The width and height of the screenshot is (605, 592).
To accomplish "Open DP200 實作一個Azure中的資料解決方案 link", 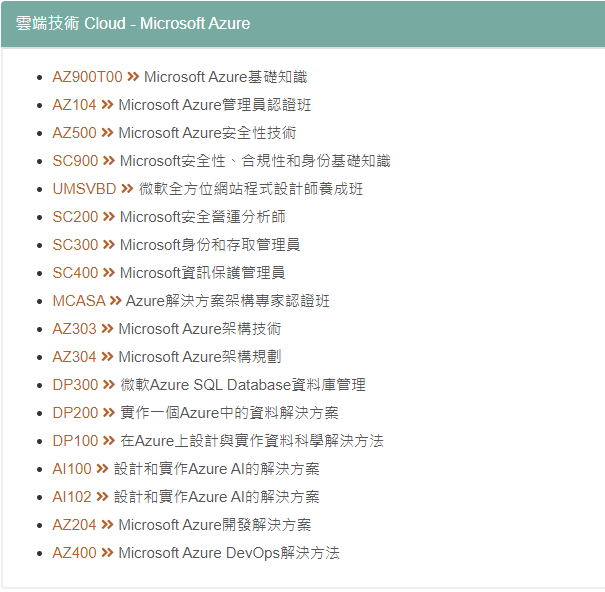I will point(196,413).
